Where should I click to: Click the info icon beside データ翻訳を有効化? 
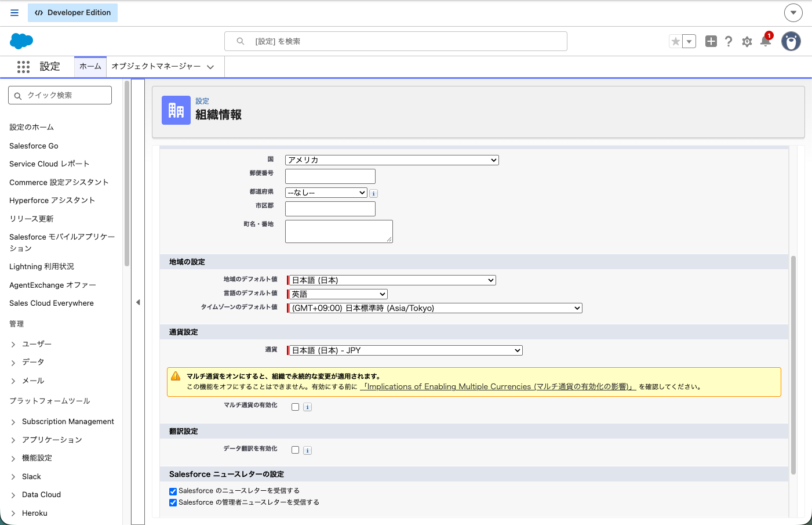point(308,450)
